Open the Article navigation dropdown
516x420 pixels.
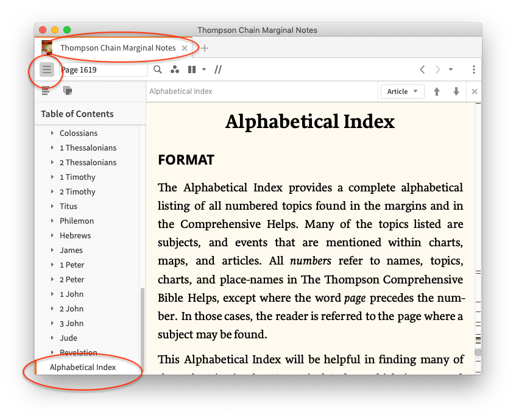(x=403, y=91)
